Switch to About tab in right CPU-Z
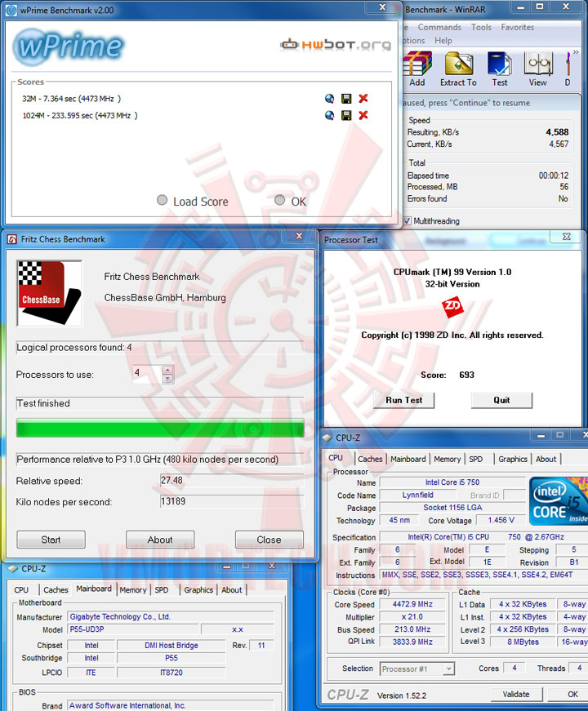 [546, 459]
